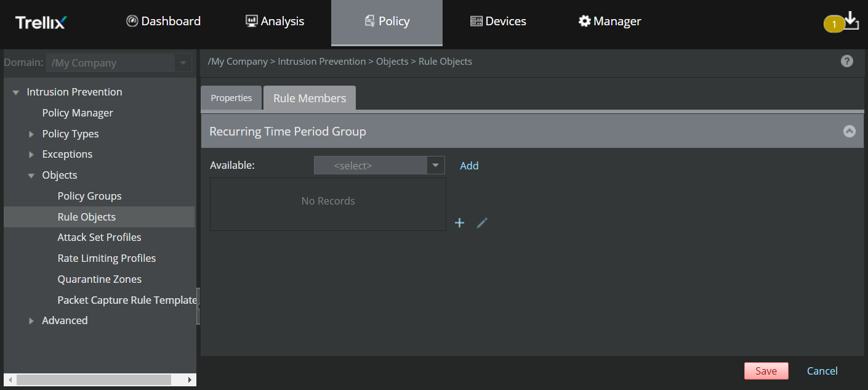Expand the Exceptions tree node
This screenshot has width=868, height=390.
[x=31, y=154]
